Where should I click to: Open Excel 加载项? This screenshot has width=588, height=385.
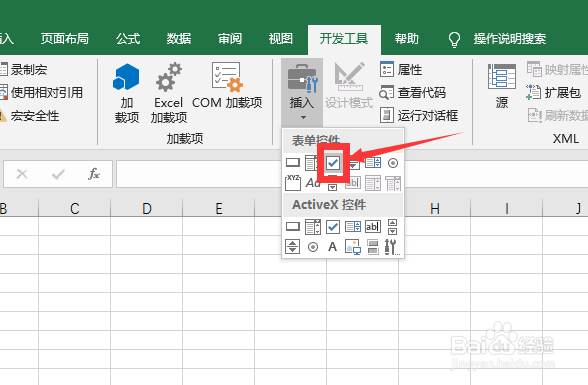click(168, 93)
